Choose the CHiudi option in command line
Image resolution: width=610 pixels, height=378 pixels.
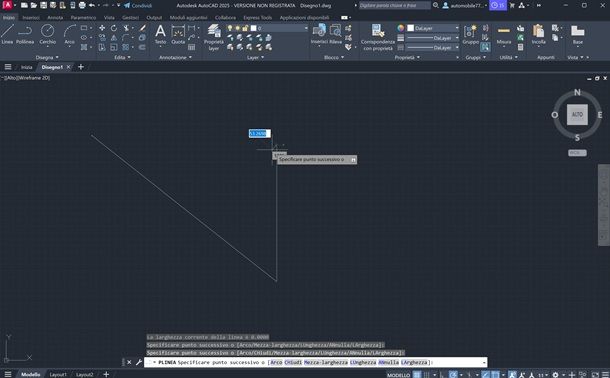click(293, 362)
